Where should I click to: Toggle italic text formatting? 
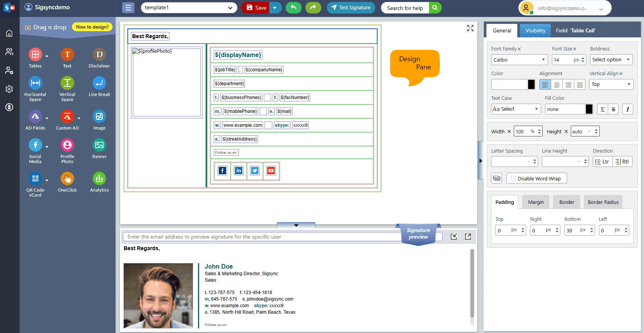click(627, 109)
